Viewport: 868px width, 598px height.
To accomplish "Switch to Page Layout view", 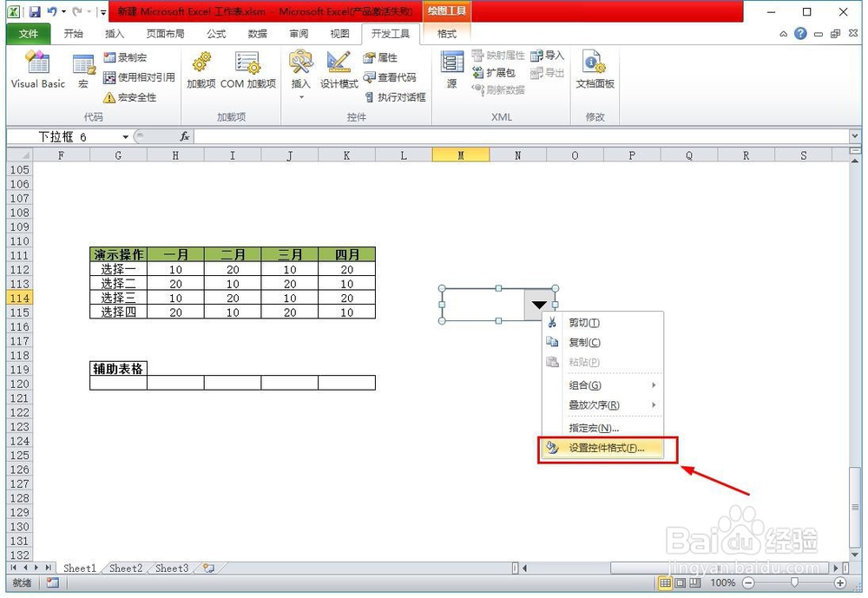I will [x=680, y=582].
